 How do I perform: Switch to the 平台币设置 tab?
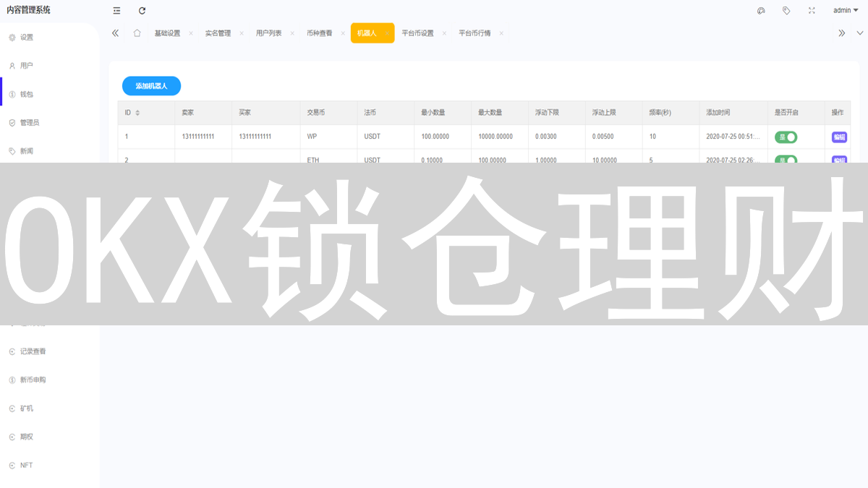tap(417, 33)
